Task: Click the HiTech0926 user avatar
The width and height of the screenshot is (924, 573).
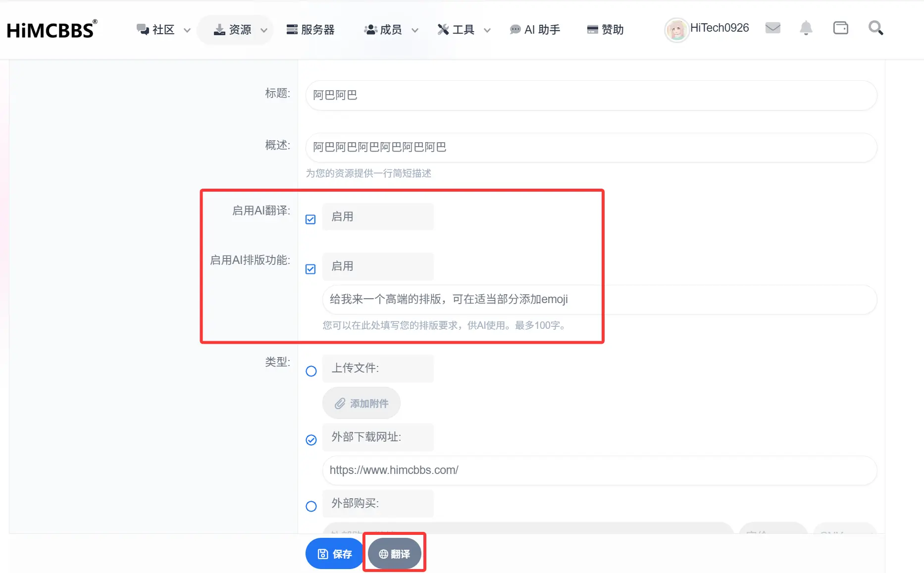Action: (676, 30)
